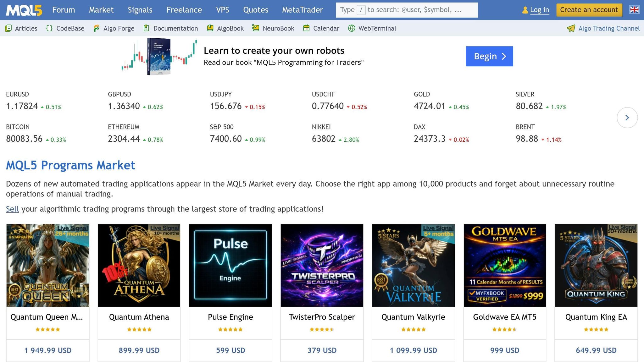Open the Quantum Queen product thumbnail
The width and height of the screenshot is (644, 362).
pos(48,266)
